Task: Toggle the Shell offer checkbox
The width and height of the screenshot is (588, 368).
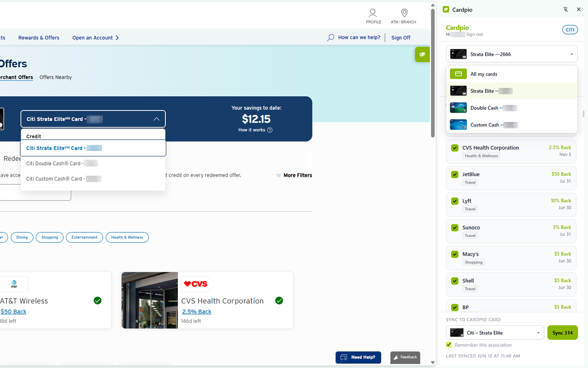Action: coord(455,281)
